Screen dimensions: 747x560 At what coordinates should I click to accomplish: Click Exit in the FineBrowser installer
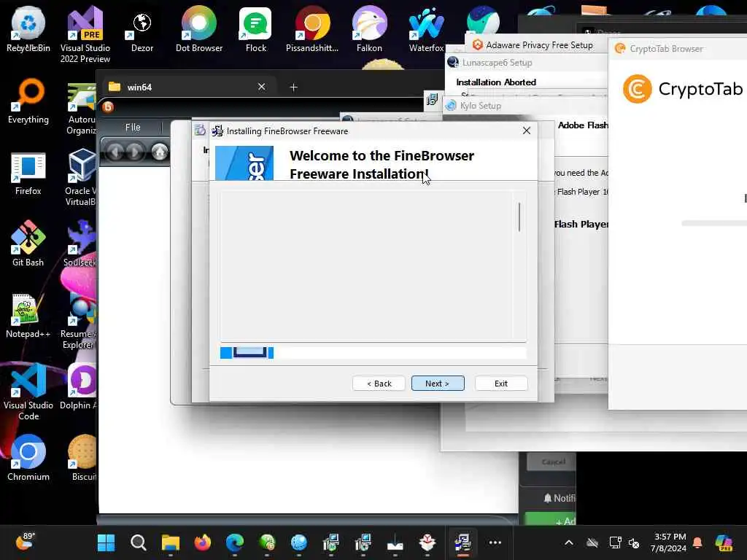point(501,384)
